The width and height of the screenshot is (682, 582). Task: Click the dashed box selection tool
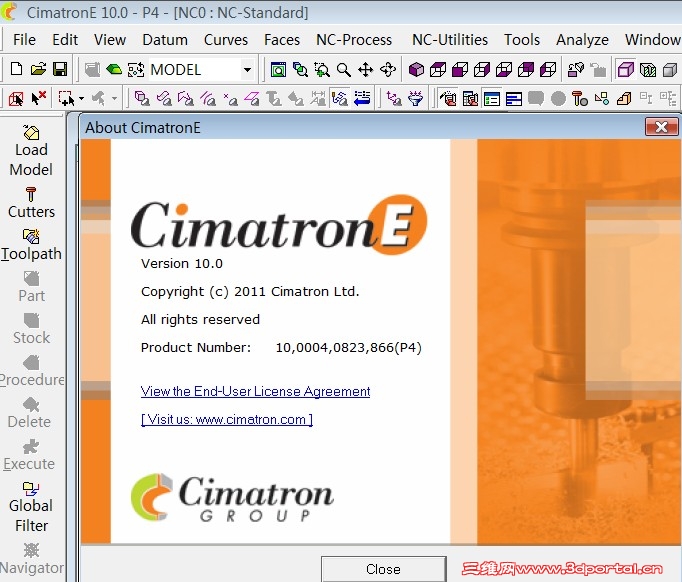coord(66,99)
